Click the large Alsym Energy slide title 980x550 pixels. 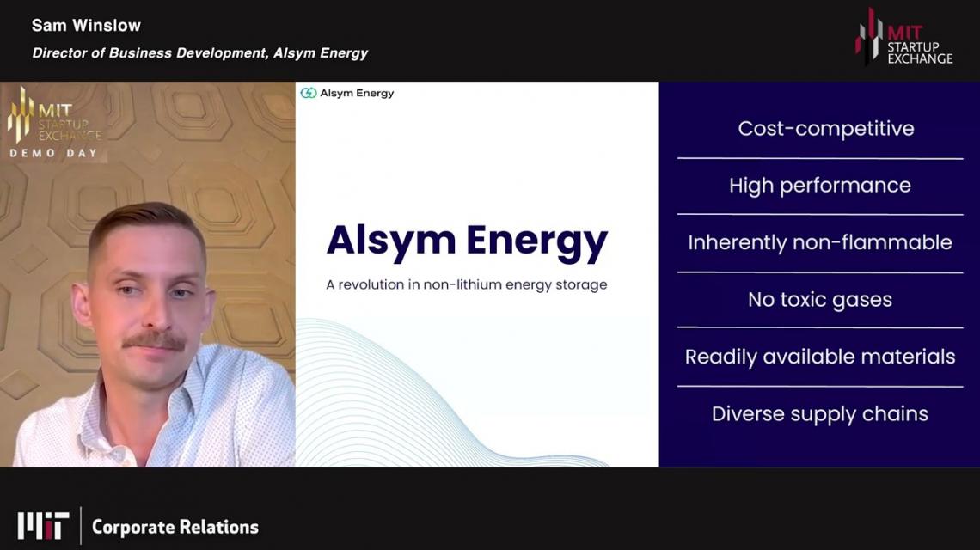coord(467,241)
